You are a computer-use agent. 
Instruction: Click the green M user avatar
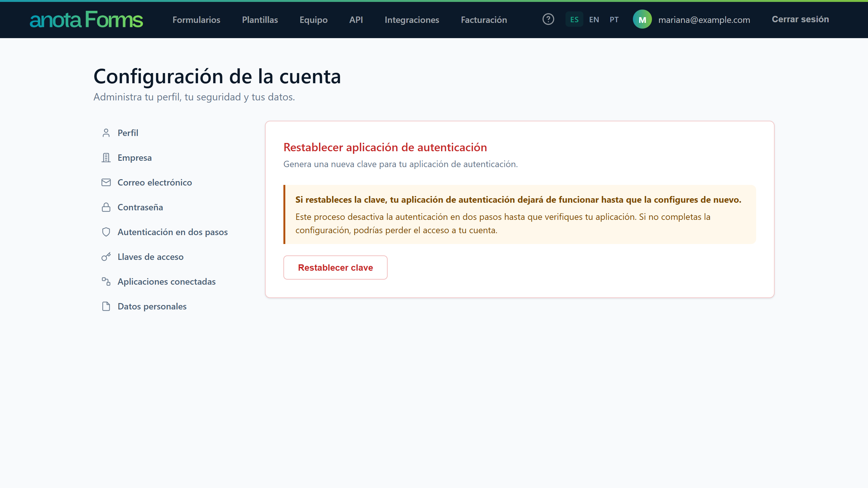pos(642,19)
